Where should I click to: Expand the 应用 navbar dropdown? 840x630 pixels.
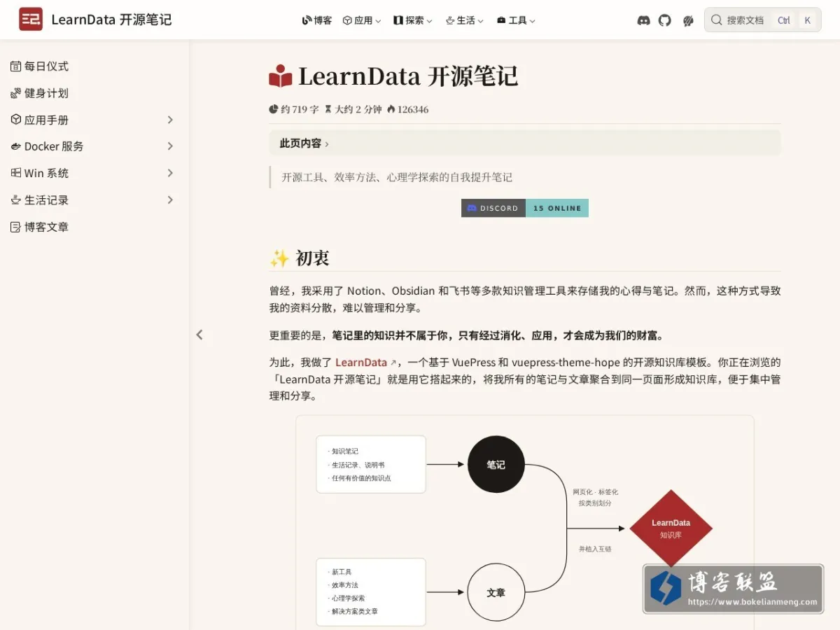click(x=362, y=20)
